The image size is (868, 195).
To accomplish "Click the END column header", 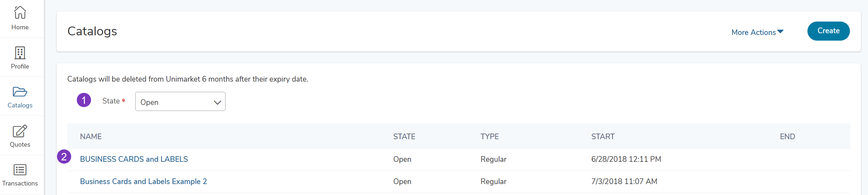I will point(787,137).
